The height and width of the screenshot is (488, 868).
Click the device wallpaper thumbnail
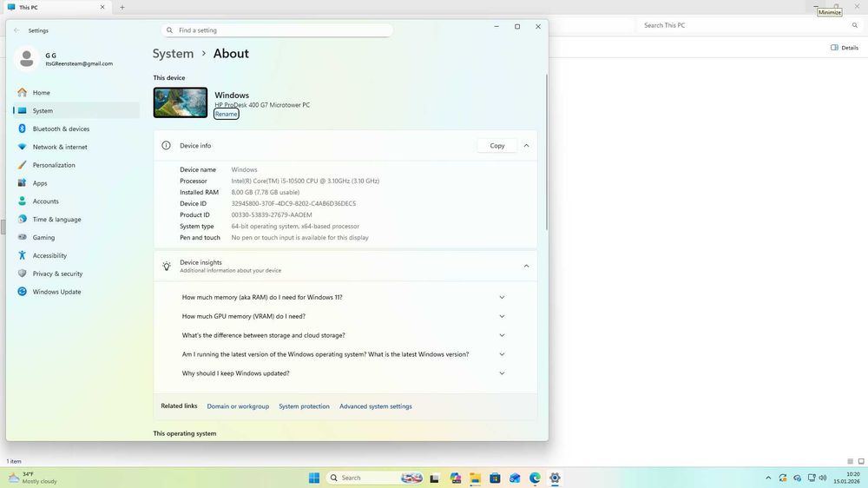181,102
